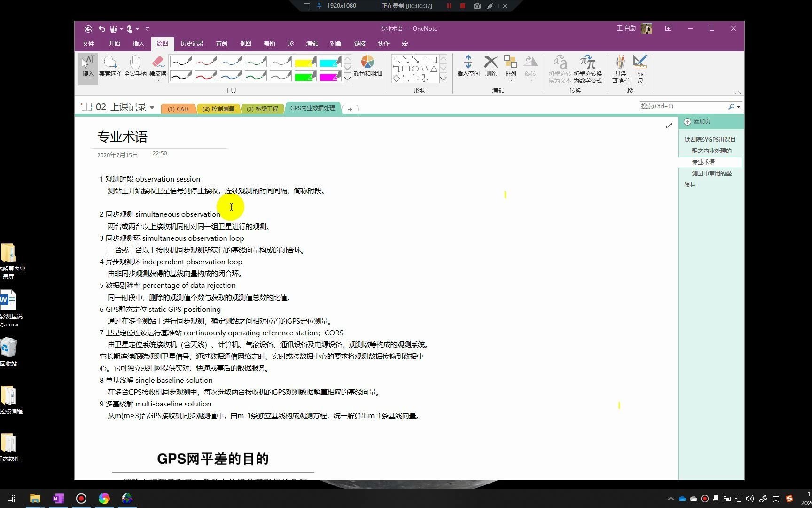Viewport: 812px width, 508px height.
Task: Expand the shapes gallery More arrow
Action: point(443,78)
